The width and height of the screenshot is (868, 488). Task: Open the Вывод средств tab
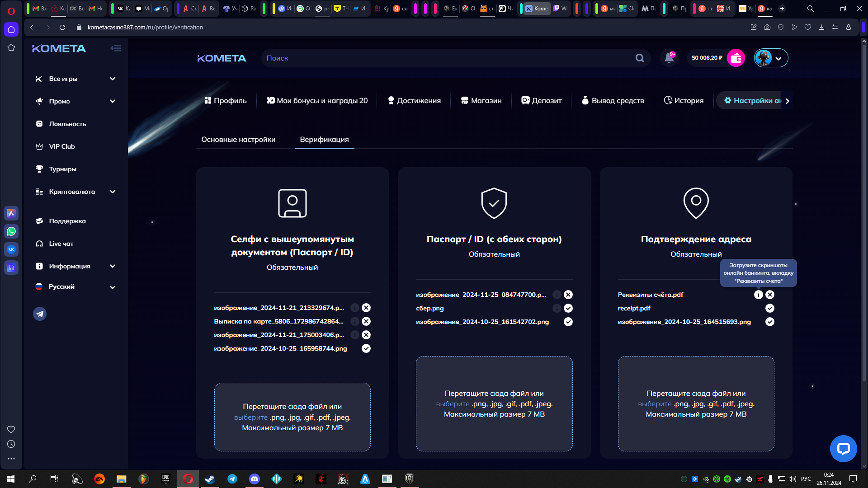(x=613, y=100)
